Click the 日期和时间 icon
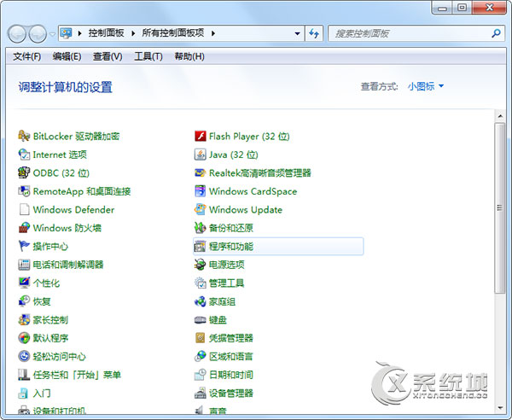Screen dimensions: 512x420 (x=201, y=375)
